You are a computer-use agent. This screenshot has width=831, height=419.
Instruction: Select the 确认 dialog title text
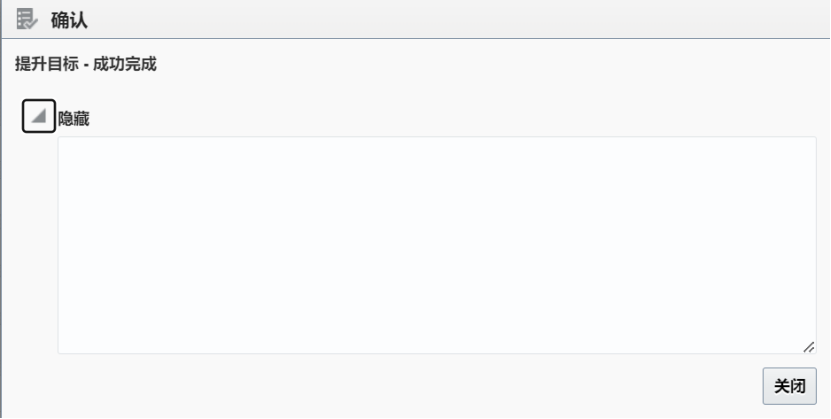click(x=69, y=20)
